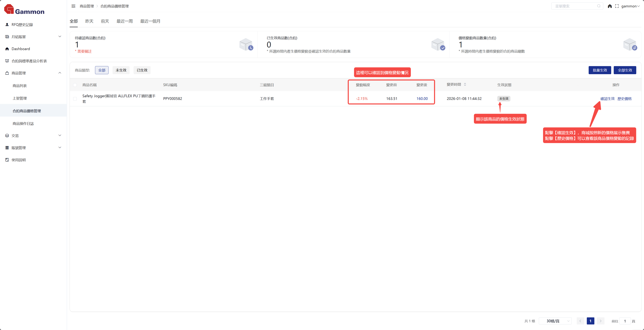Click the home icon in top bar
The width and height of the screenshot is (644, 330).
coord(610,6)
